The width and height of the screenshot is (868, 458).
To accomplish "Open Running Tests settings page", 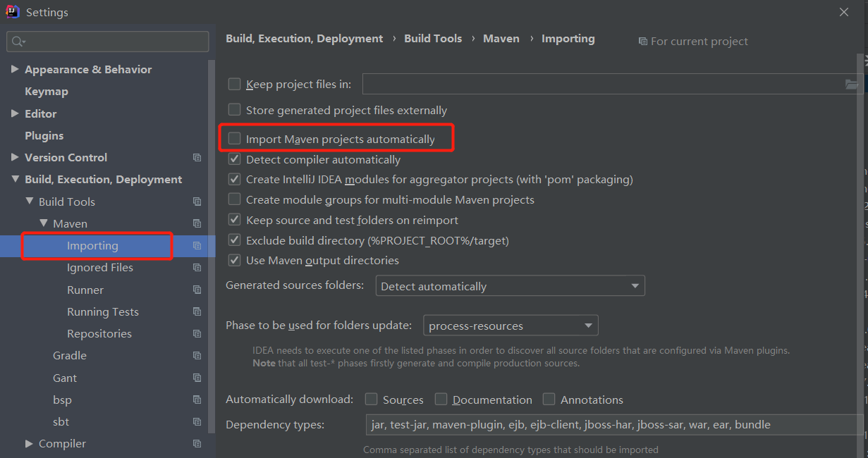I will pyautogui.click(x=103, y=311).
